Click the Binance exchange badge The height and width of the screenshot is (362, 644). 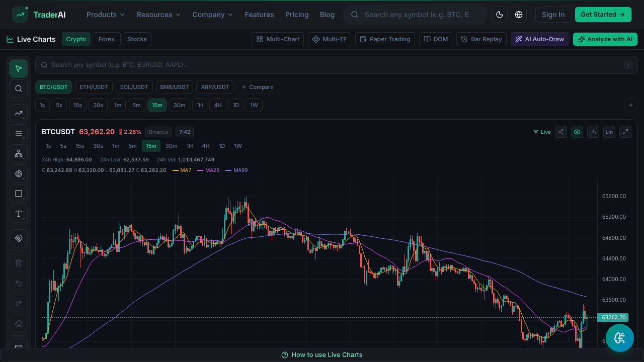tap(158, 132)
